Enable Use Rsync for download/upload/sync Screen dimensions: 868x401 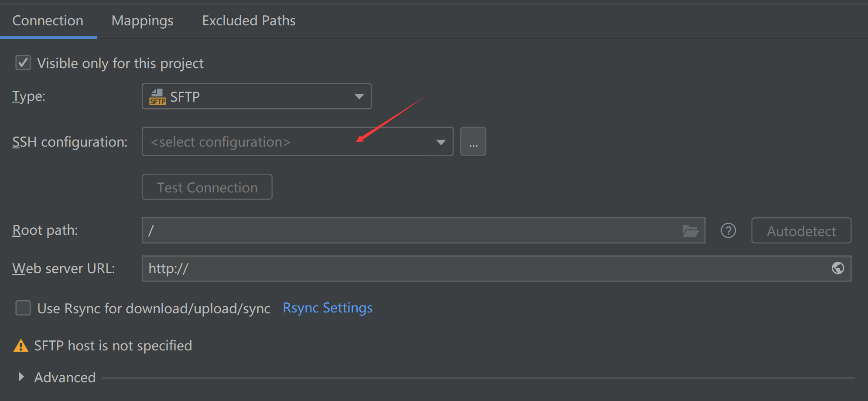(23, 308)
